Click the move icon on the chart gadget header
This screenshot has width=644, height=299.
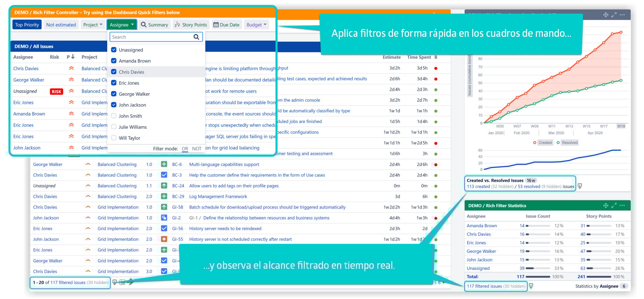click(606, 15)
